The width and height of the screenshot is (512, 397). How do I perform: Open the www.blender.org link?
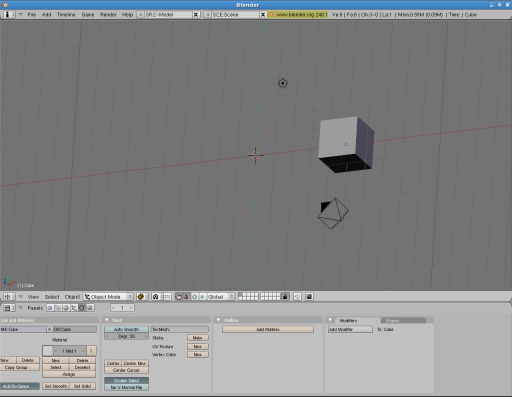click(298, 15)
